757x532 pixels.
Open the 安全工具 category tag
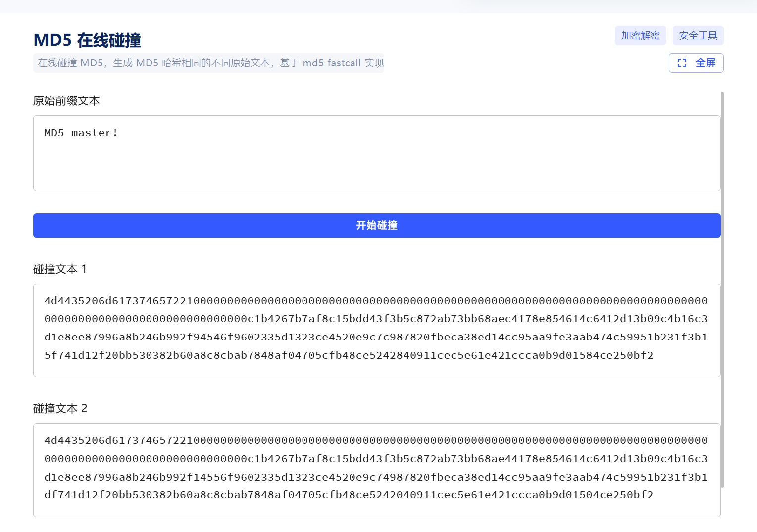(x=698, y=36)
